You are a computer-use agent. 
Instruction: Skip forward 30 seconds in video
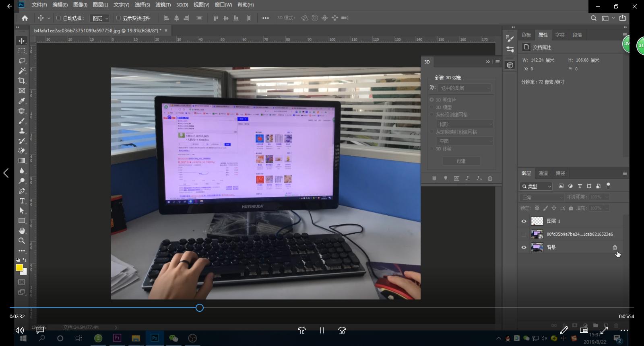342,330
